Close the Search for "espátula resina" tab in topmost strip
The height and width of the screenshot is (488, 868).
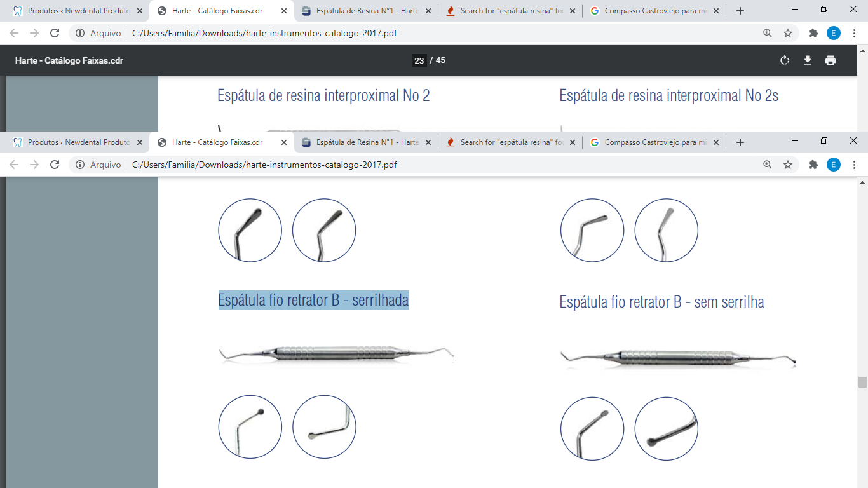(573, 11)
